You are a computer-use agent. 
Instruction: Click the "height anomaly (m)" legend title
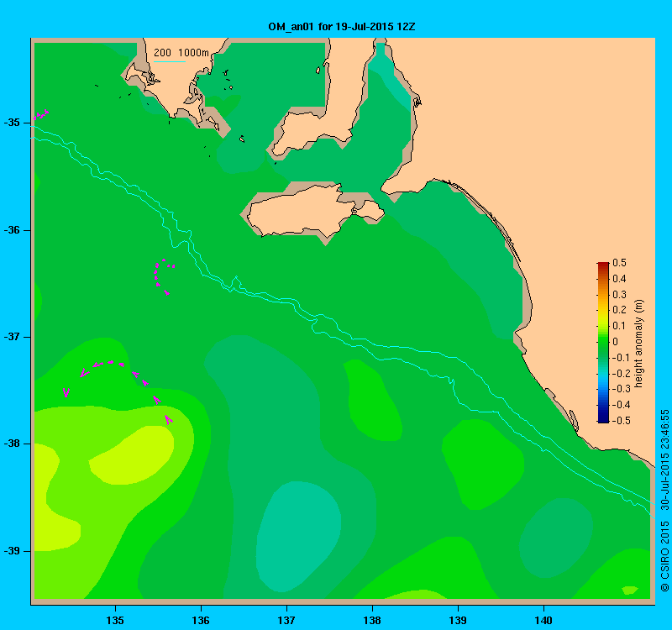639,344
